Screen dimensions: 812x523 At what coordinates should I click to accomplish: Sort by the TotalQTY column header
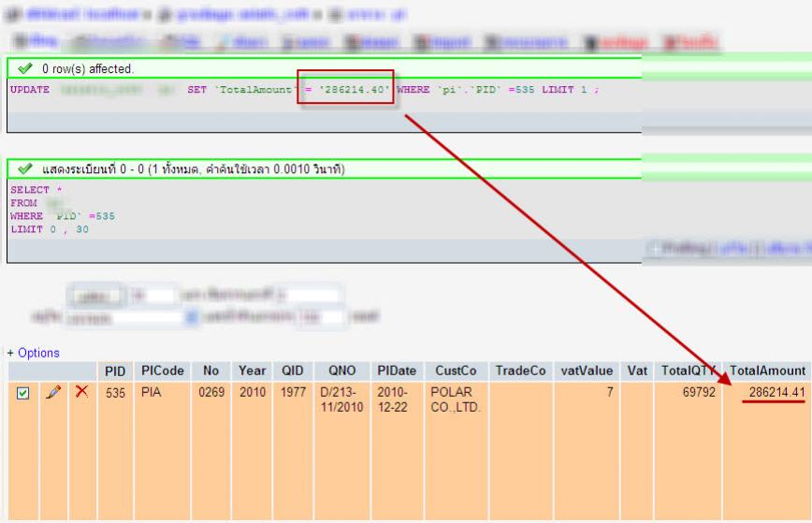(688, 370)
